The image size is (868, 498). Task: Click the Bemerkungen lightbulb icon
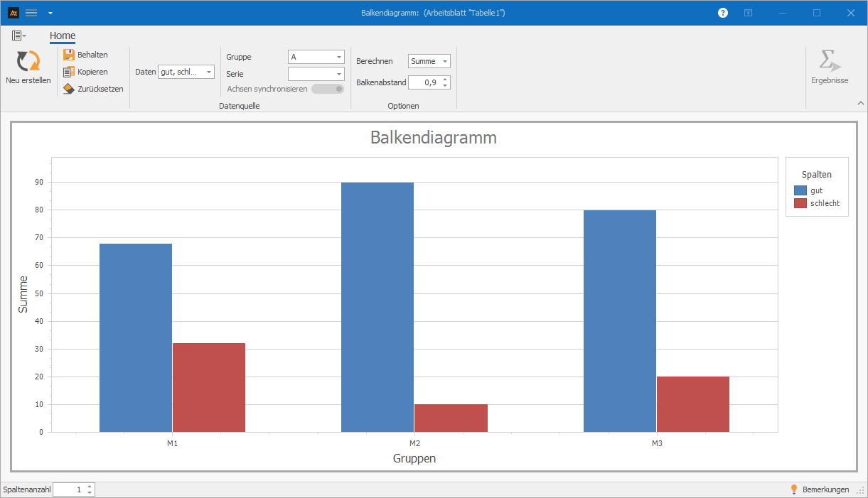tap(794, 489)
